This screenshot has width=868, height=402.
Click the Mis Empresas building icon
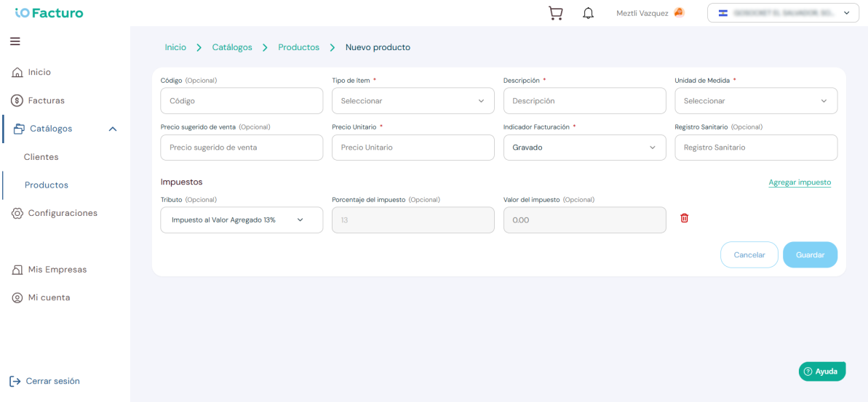click(17, 270)
